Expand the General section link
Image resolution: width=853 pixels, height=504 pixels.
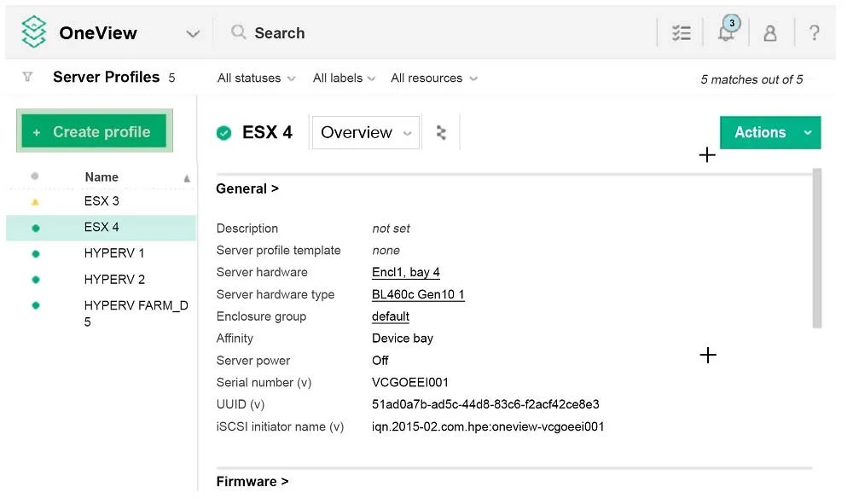point(247,188)
